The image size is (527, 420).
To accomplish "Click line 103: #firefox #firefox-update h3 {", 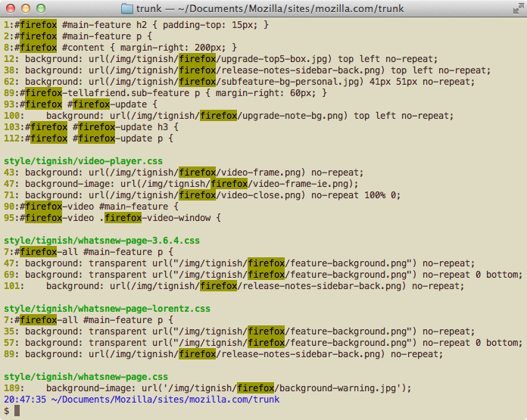I will coord(92,127).
